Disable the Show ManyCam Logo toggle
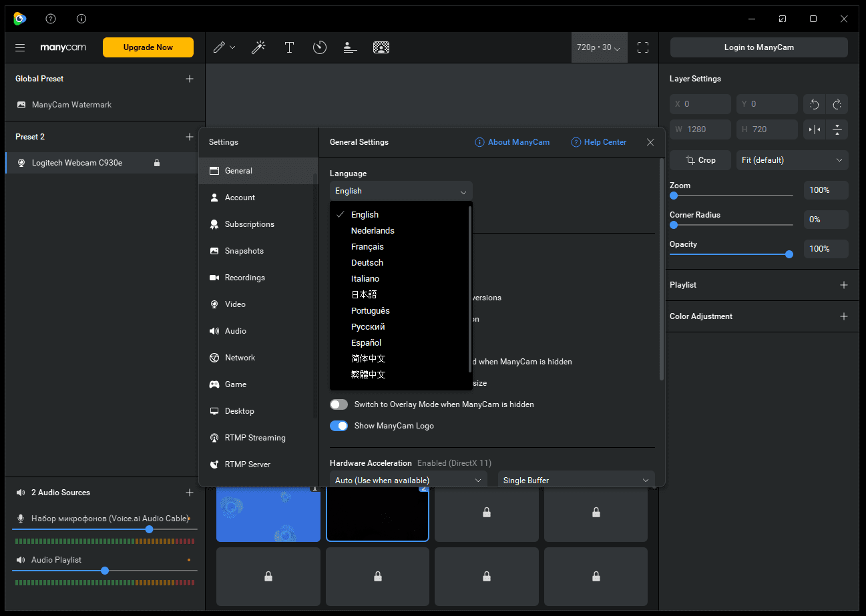The width and height of the screenshot is (866, 616). coord(339,426)
